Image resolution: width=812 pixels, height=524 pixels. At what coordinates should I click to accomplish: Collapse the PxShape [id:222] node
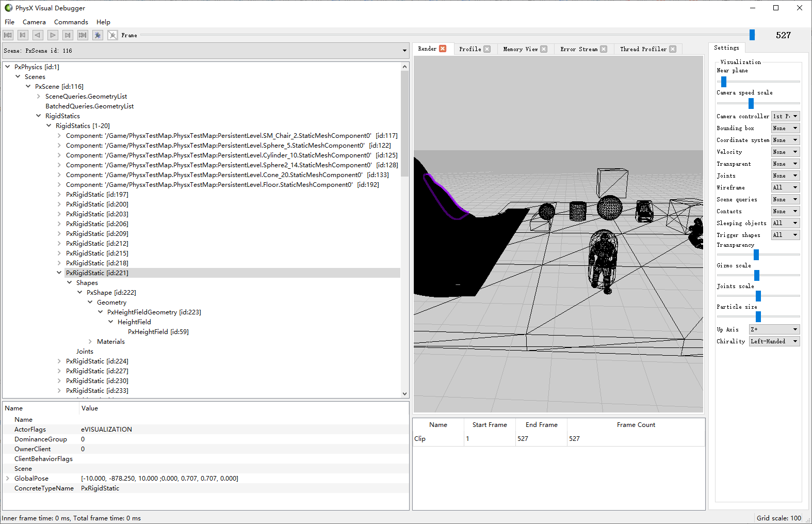(80, 292)
